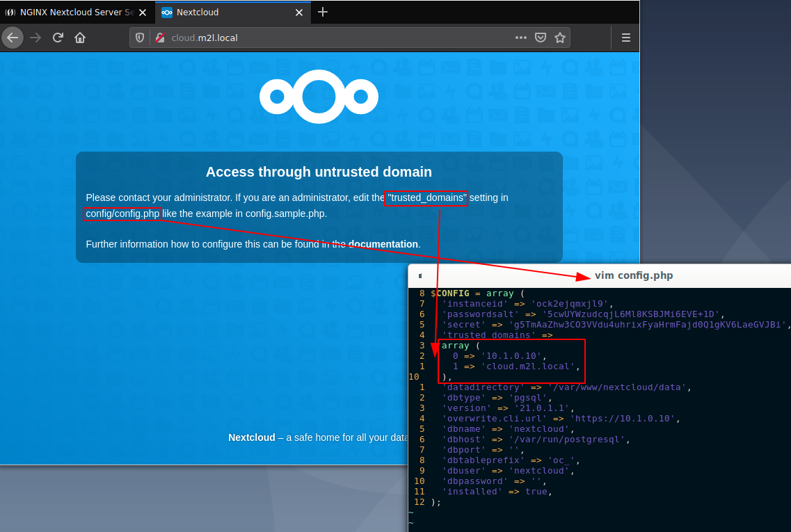Viewport: 791px width, 532px height.
Task: Click the 'dbname' => 'nextcloud' line
Action: pyautogui.click(x=508, y=429)
